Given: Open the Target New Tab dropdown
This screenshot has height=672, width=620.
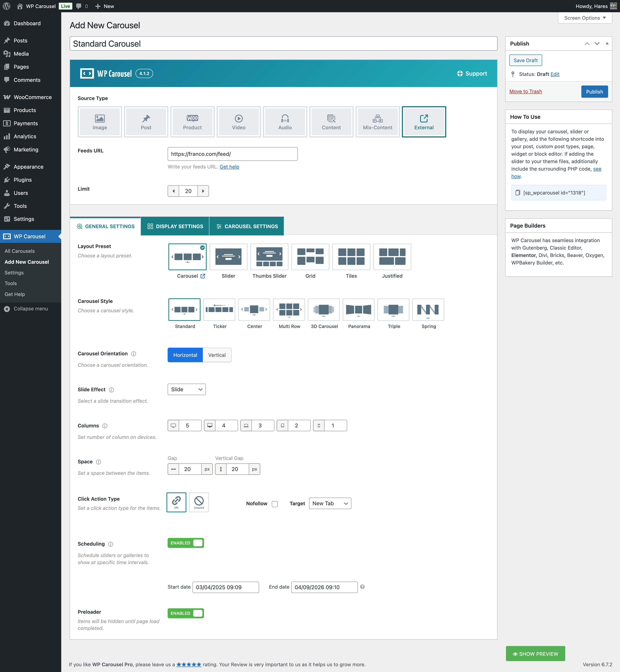Looking at the screenshot, I should pos(330,504).
